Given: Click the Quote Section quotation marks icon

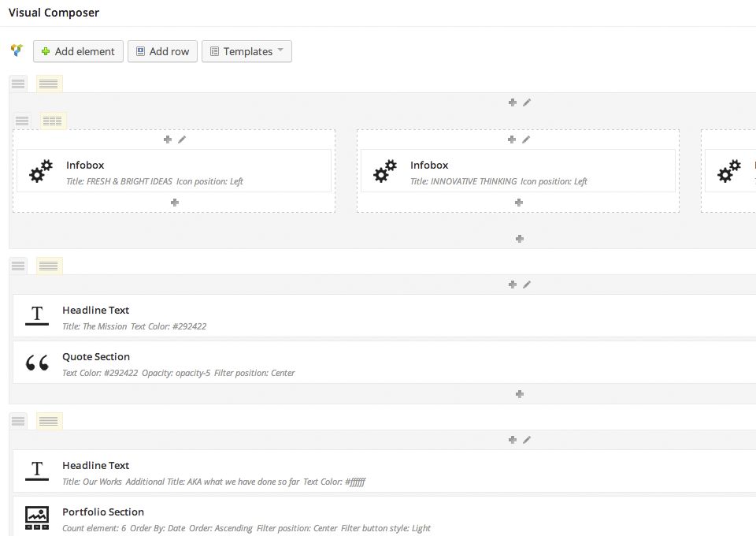Looking at the screenshot, I should coord(37,363).
